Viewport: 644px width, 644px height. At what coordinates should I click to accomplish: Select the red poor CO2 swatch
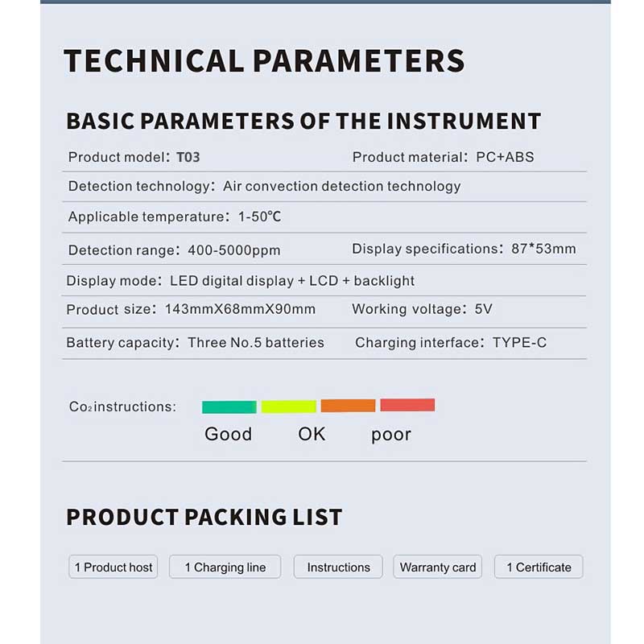407,405
